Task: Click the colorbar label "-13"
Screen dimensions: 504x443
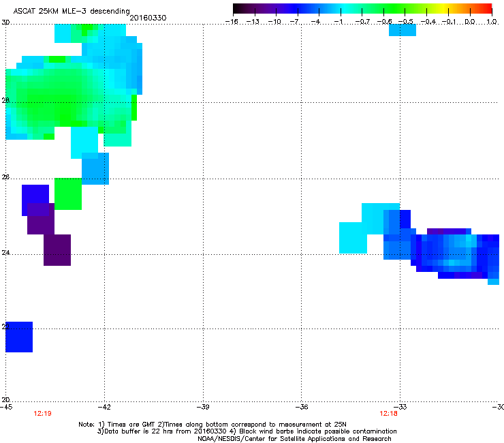Action: click(x=253, y=22)
